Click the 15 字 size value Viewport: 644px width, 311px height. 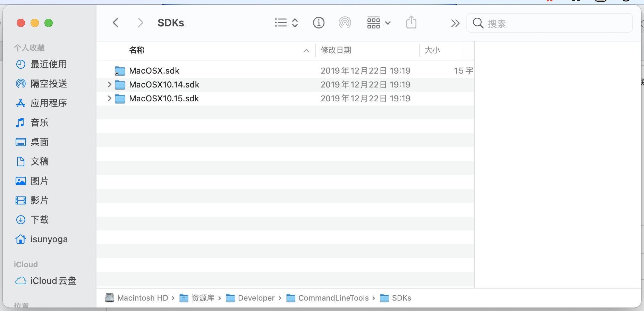(x=464, y=71)
